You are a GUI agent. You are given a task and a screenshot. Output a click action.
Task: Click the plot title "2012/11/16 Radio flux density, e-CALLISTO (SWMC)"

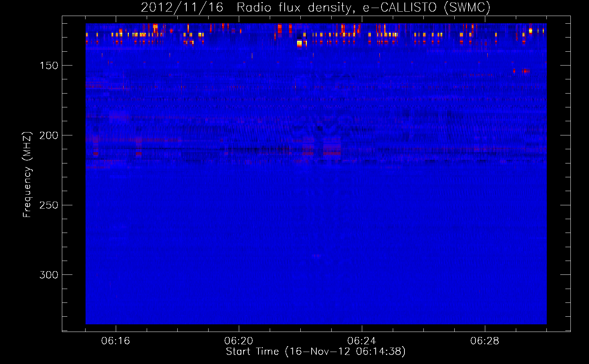[316, 7]
